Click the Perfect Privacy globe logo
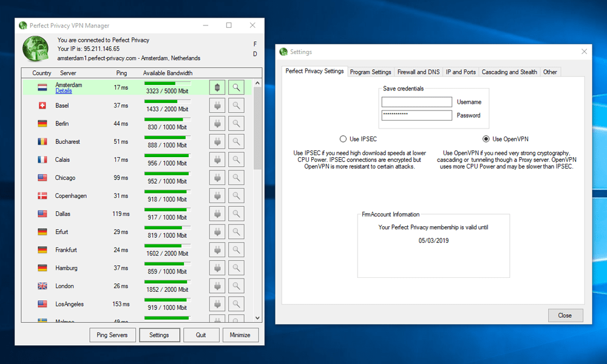Viewport: 607px width, 364px height. pyautogui.click(x=36, y=49)
